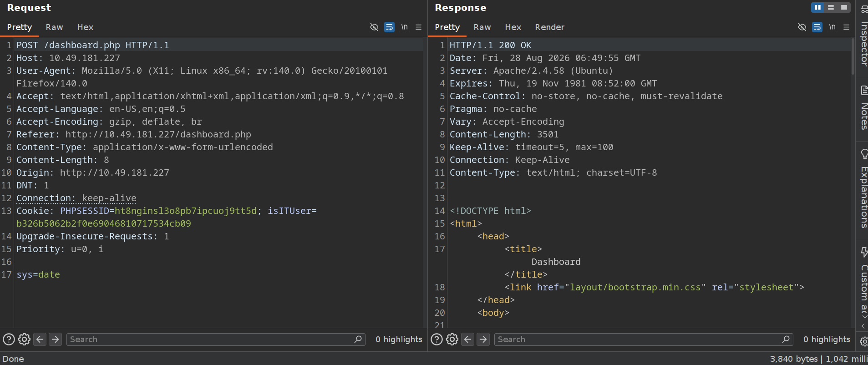Open help for the Request search bar
The width and height of the screenshot is (868, 365).
click(x=9, y=340)
